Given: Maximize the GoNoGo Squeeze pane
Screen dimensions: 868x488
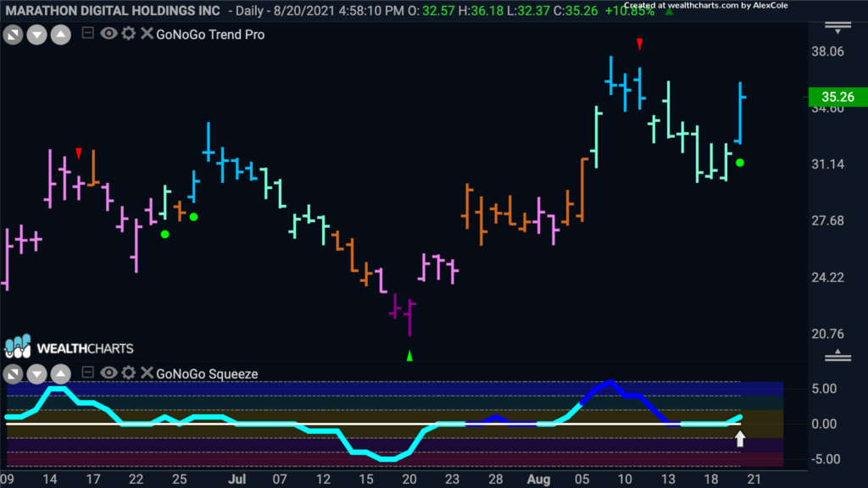Looking at the screenshot, I should coord(14,374).
